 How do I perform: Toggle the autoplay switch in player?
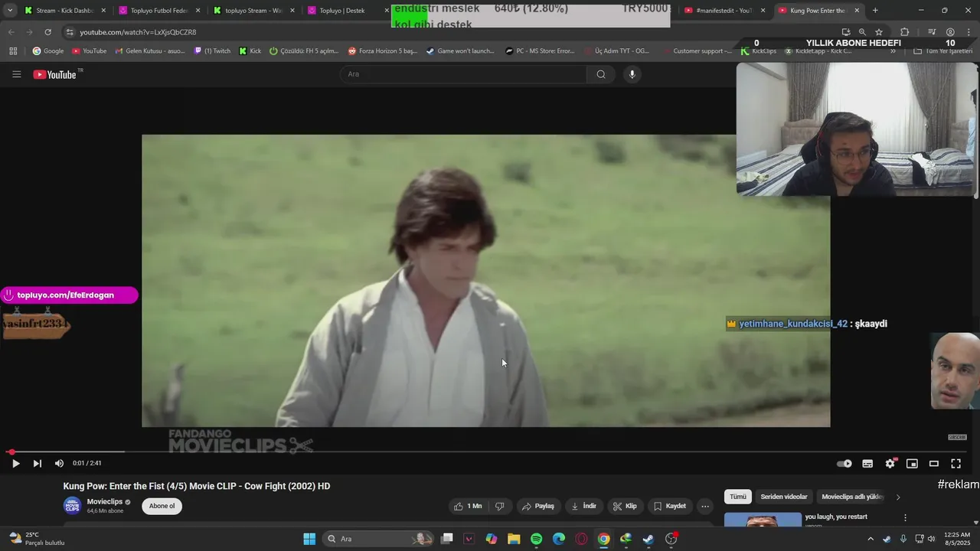[x=844, y=463]
